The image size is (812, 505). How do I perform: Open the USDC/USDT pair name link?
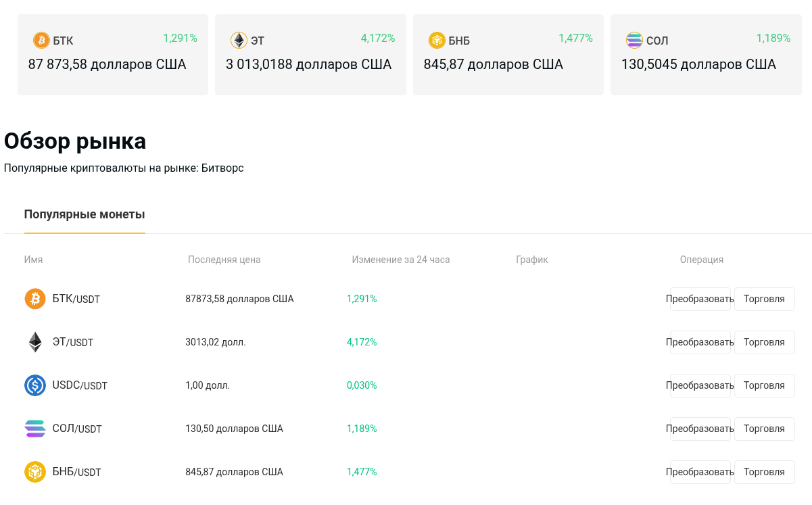[x=80, y=385]
